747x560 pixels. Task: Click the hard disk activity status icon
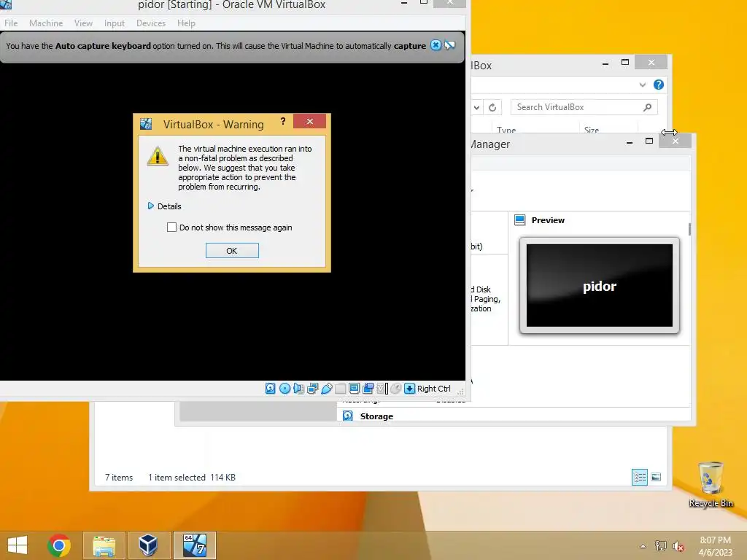click(x=270, y=389)
